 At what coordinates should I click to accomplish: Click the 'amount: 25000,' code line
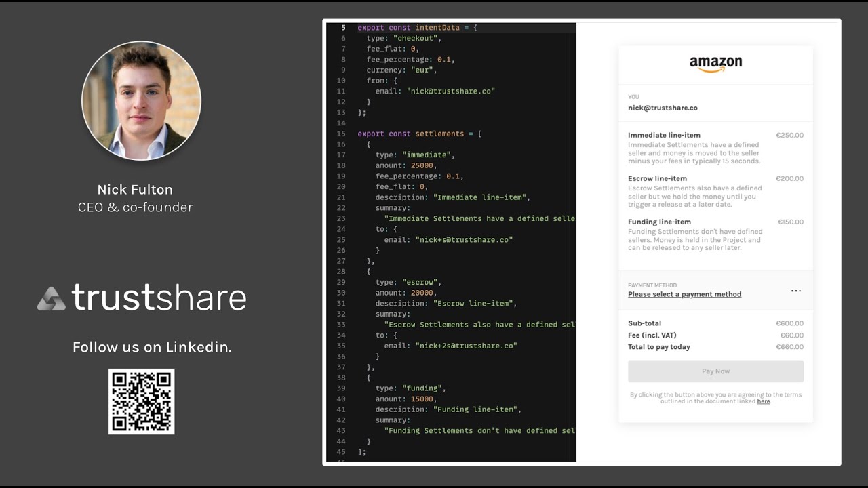pos(406,165)
